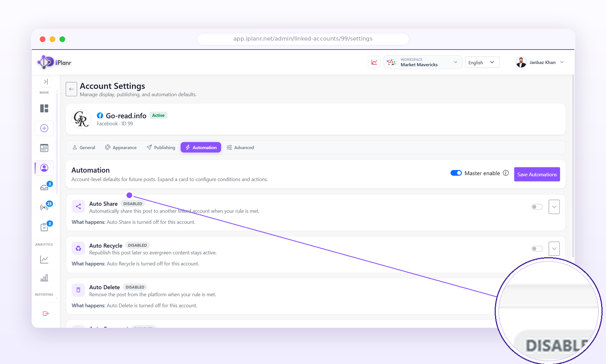Viewport: 606px width, 364px height.
Task: Click the Go-read.info account avatar
Action: (81, 119)
